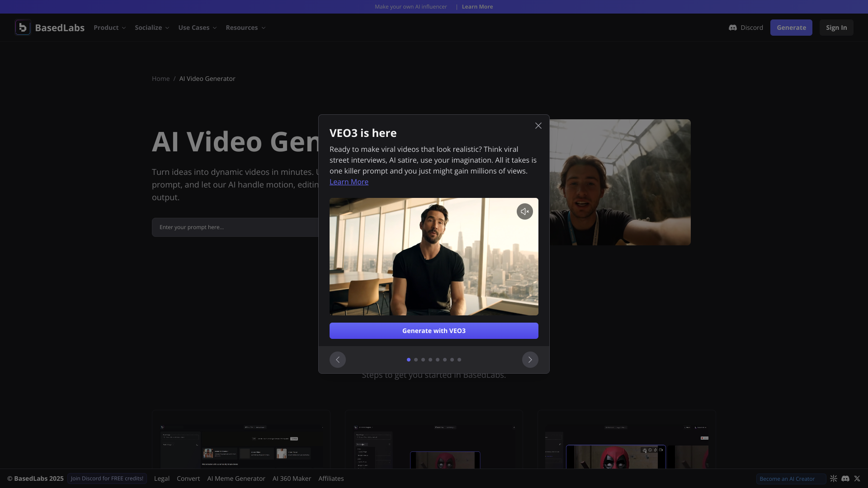Open the Discord icon in the footer

pyautogui.click(x=845, y=479)
